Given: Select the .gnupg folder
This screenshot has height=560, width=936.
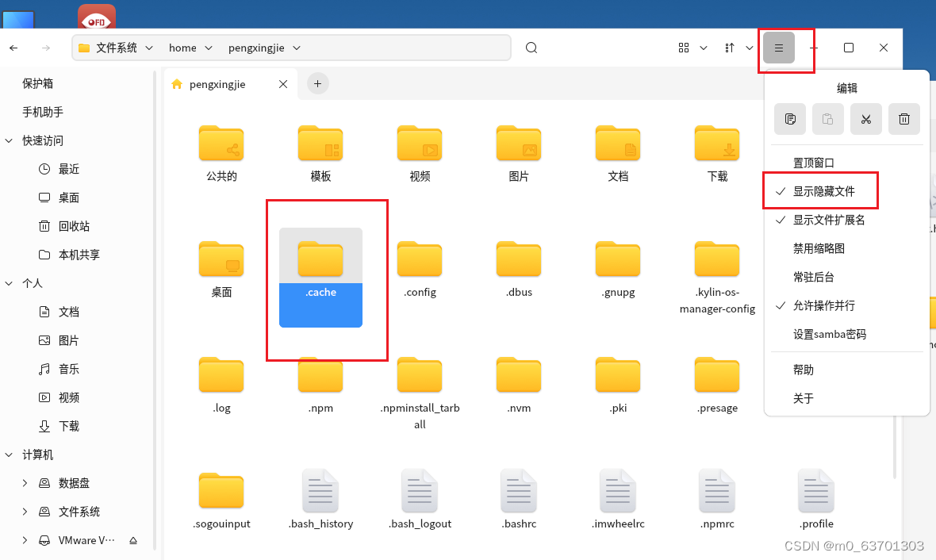Looking at the screenshot, I should point(618,269).
